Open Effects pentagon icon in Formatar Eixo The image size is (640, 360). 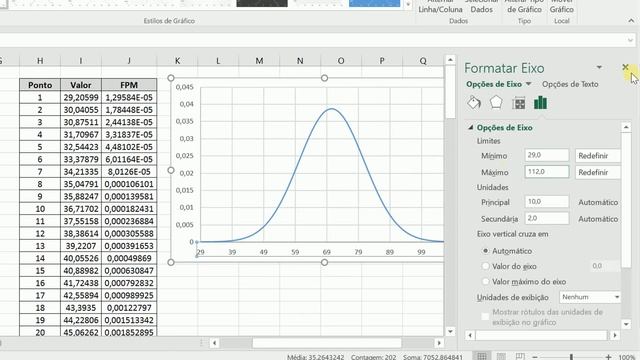496,102
